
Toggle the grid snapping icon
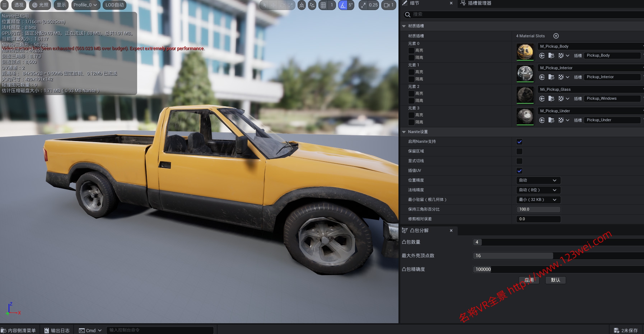pyautogui.click(x=323, y=5)
